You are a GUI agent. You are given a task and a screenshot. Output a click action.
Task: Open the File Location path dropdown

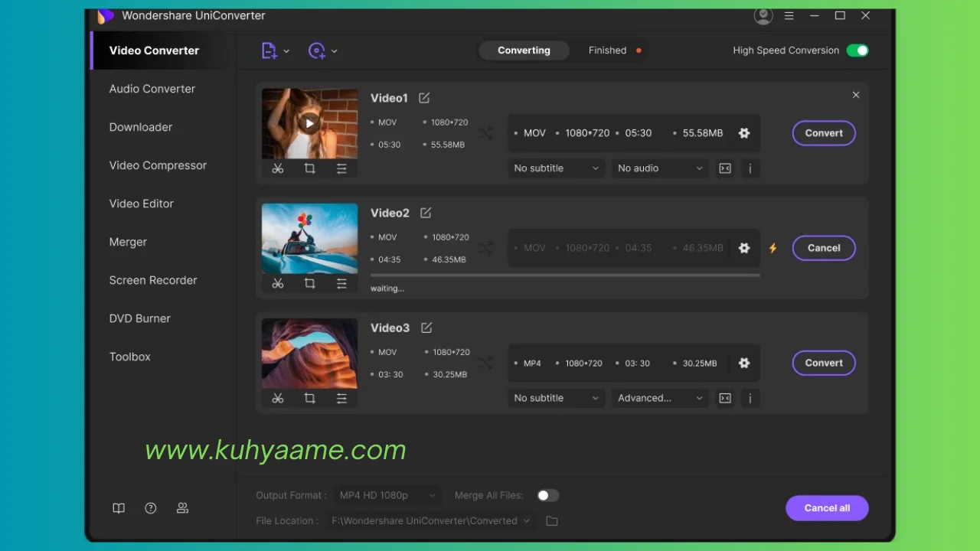(x=431, y=520)
